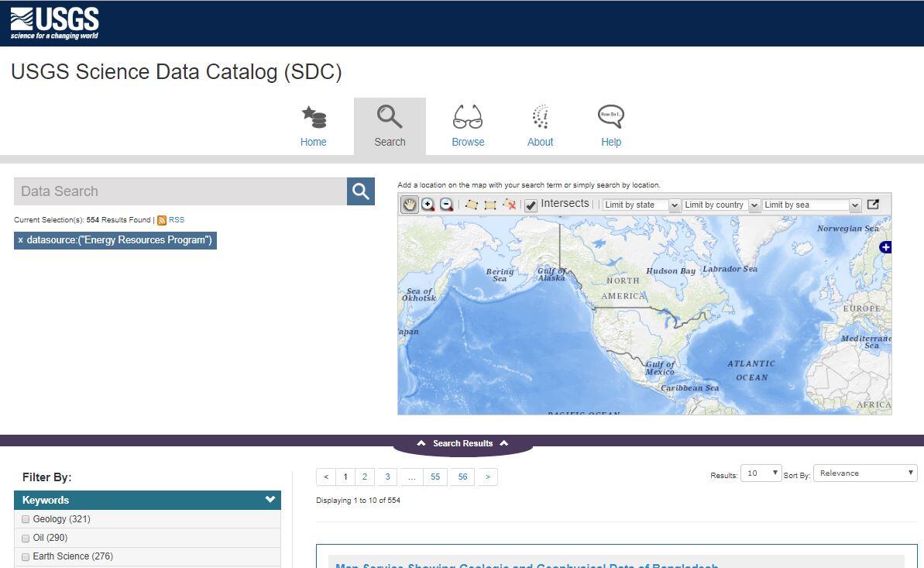Open the map in a new window
Screen dimensions: 924x568
[x=874, y=204]
